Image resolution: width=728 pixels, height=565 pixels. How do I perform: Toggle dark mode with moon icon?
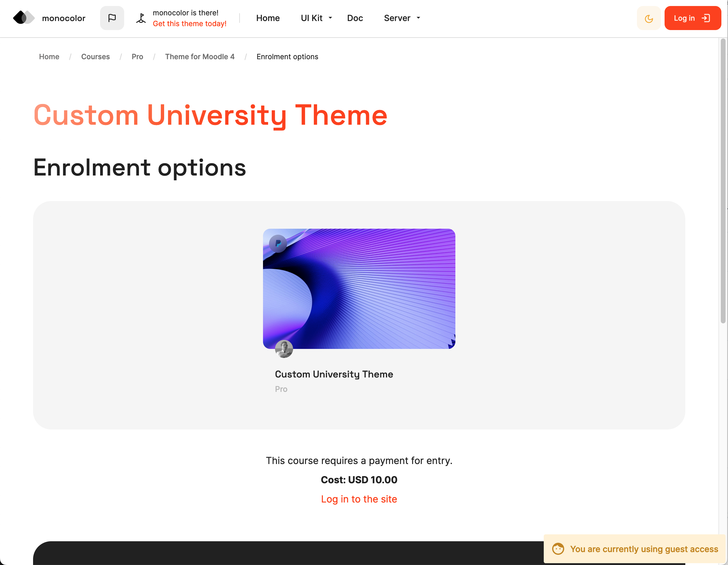click(x=648, y=18)
